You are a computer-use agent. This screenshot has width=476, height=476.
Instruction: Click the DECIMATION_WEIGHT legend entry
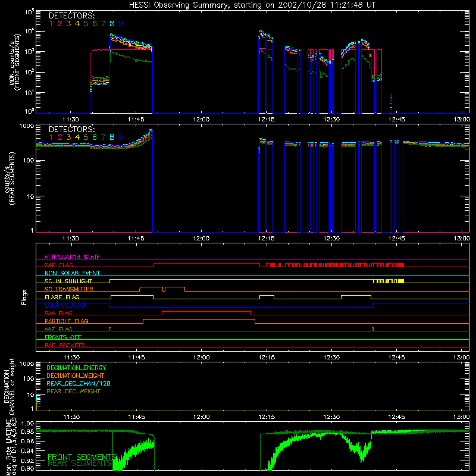76,375
